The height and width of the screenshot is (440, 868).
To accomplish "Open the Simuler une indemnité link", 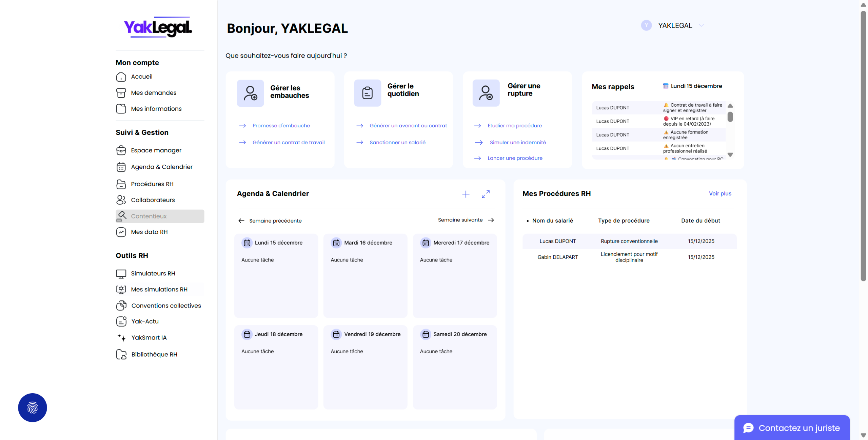I will [x=517, y=143].
